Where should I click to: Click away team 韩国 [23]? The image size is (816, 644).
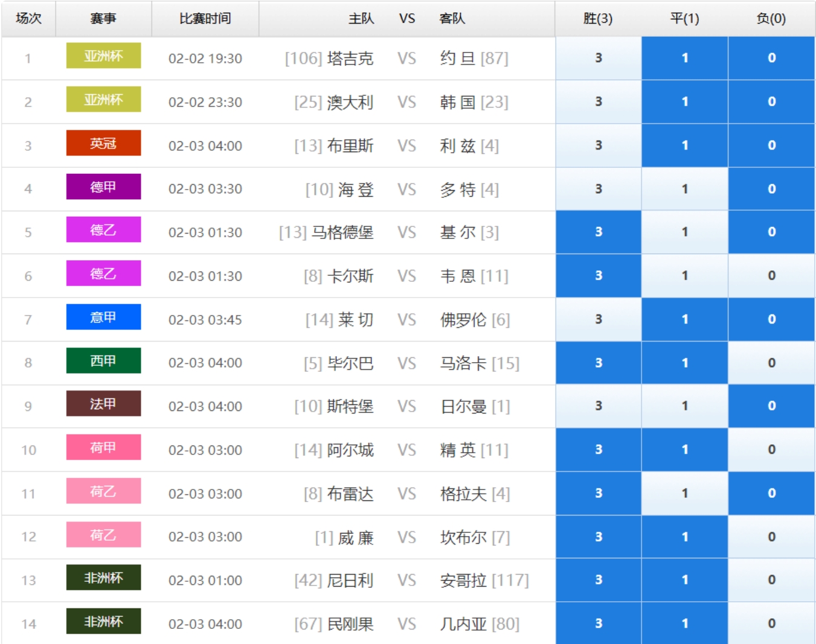point(474,102)
